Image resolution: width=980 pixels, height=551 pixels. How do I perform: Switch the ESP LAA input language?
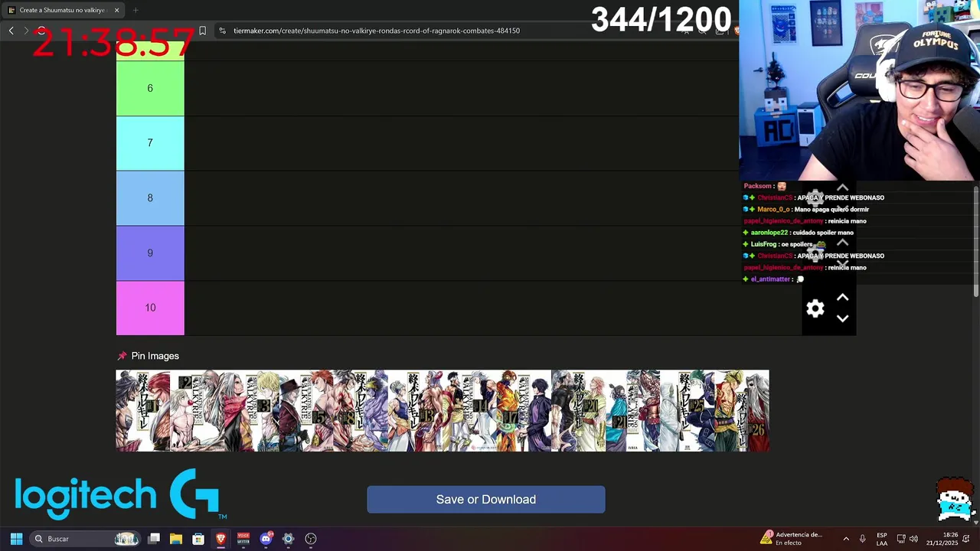point(882,539)
